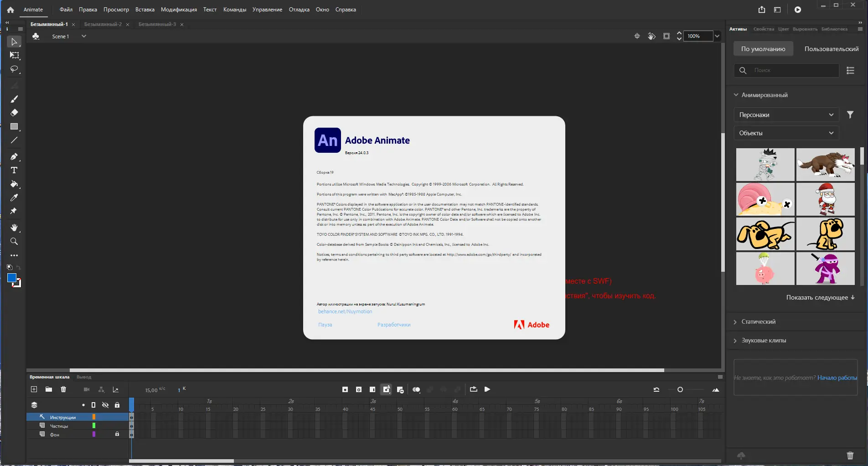Click the Home icon in top bar
This screenshot has width=868, height=466.
click(10, 10)
